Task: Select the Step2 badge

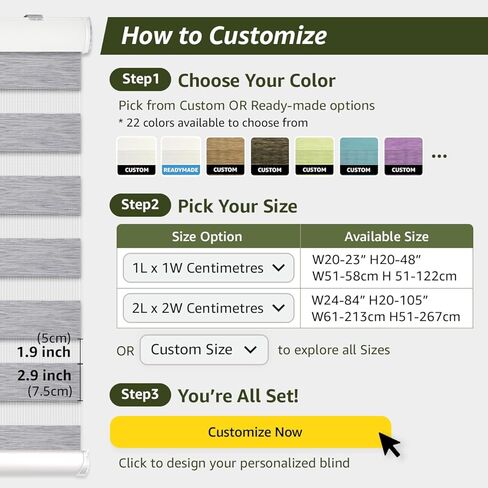Action: (140, 205)
